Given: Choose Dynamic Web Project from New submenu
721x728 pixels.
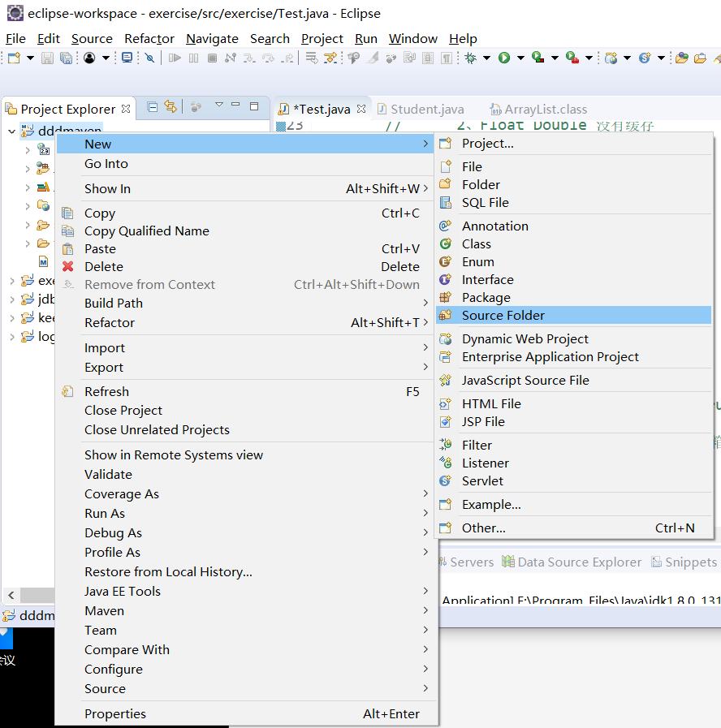Looking at the screenshot, I should click(574, 339).
